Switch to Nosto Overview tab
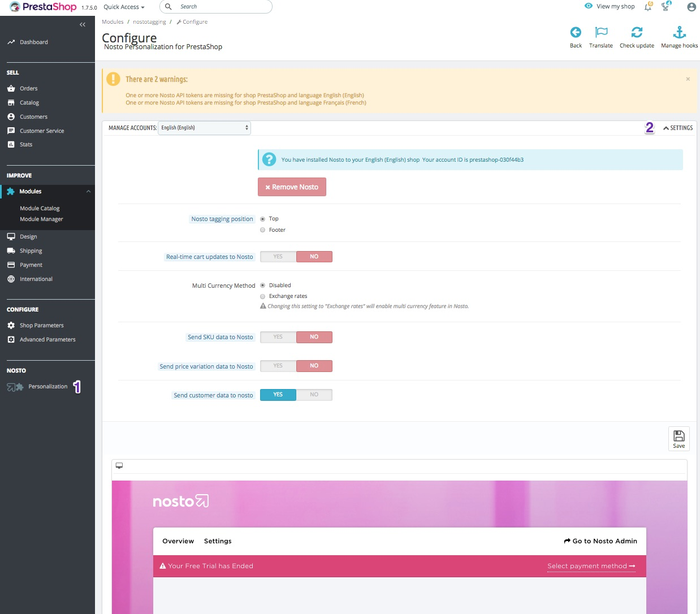The height and width of the screenshot is (614, 700). tap(178, 541)
